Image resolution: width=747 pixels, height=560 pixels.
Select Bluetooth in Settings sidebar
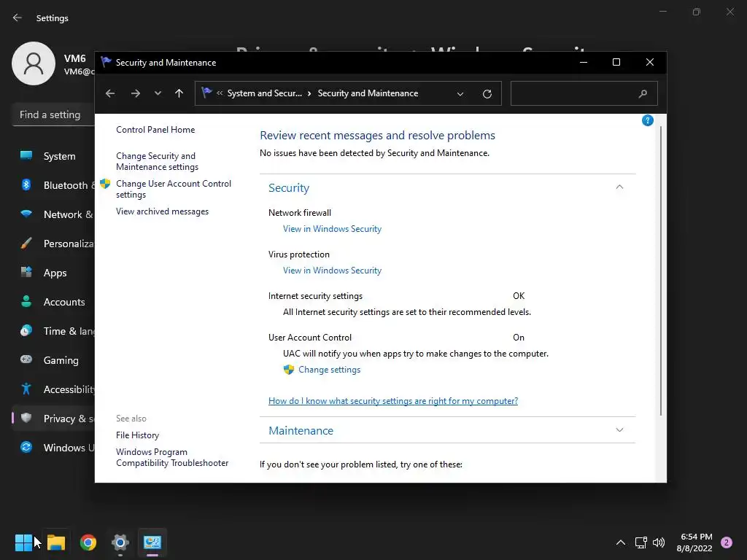[x=53, y=185]
